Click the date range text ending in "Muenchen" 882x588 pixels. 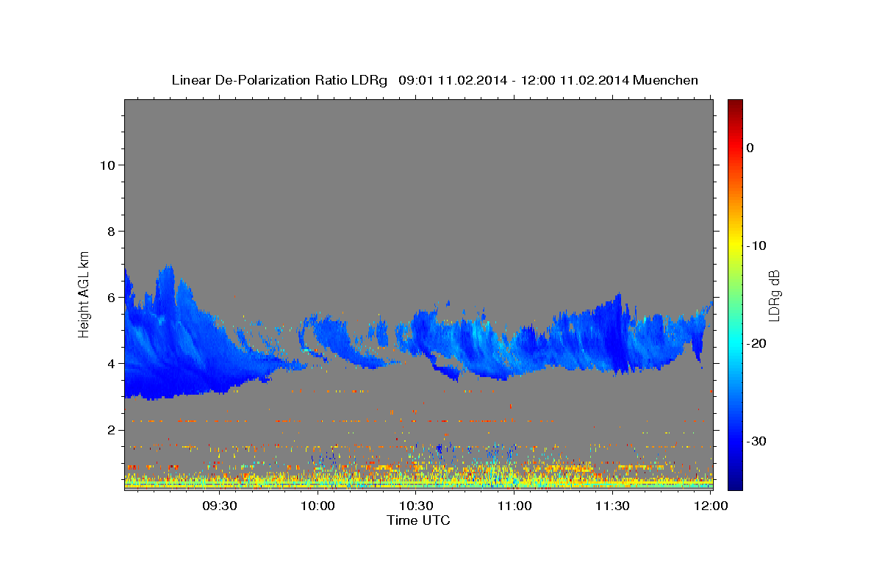[548, 80]
